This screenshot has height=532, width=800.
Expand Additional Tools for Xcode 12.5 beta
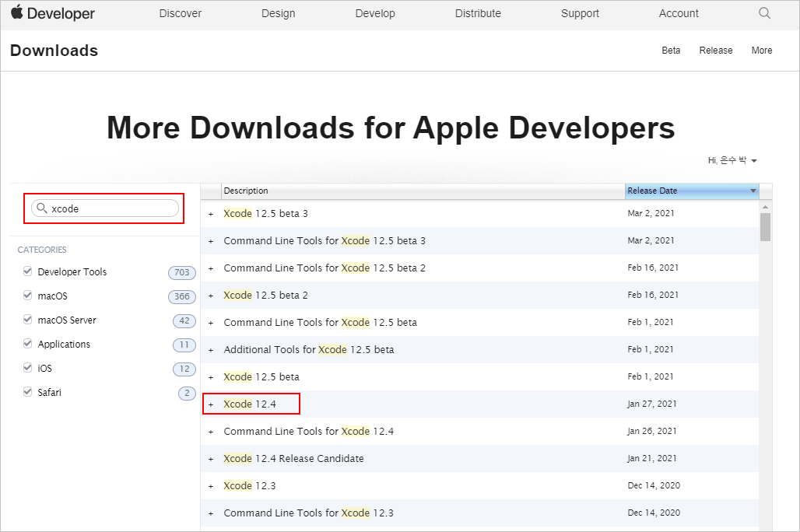pyautogui.click(x=211, y=350)
